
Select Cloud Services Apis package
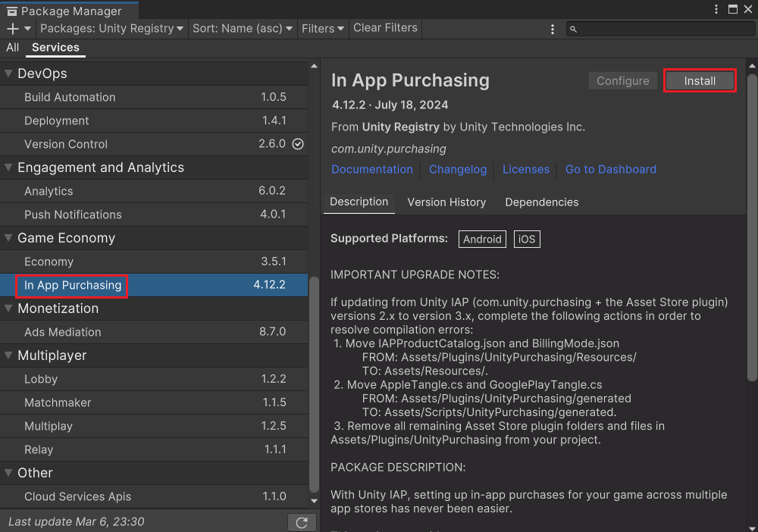(x=154, y=496)
